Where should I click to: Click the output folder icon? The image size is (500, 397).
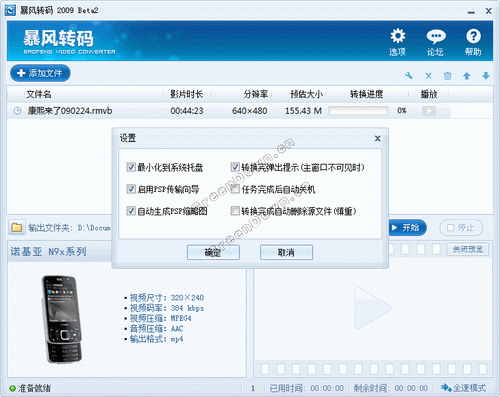point(17,228)
